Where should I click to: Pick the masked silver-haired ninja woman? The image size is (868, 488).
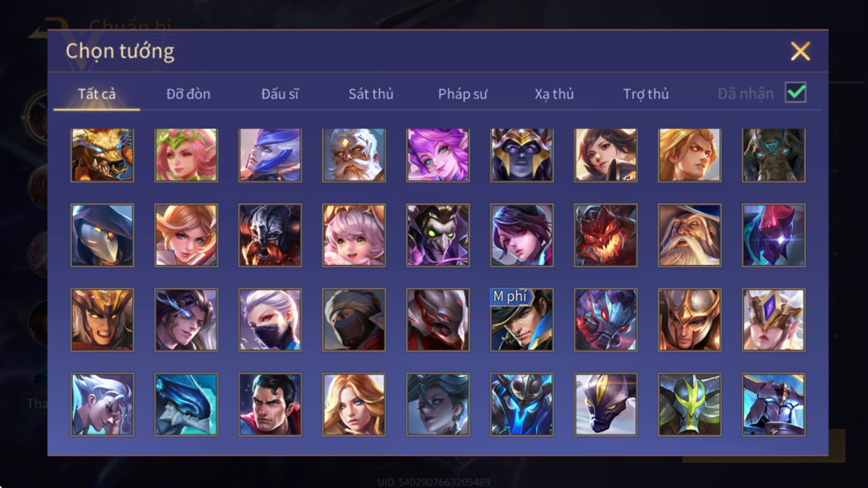pyautogui.click(x=270, y=319)
